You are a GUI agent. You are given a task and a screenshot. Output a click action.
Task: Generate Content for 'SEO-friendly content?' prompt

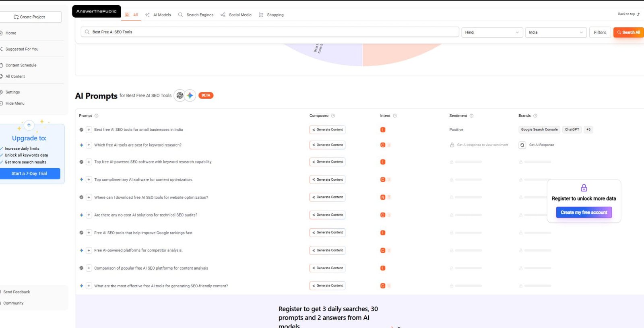[327, 286]
